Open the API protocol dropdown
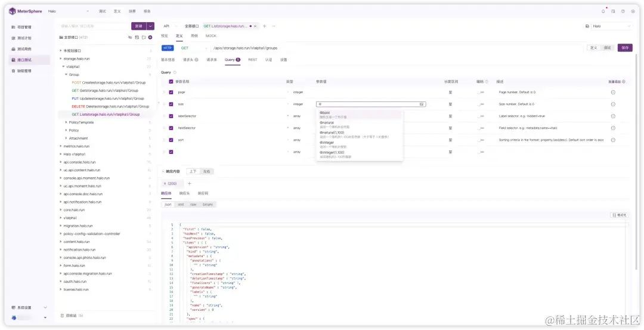Viewport: 644px width, 330px height. [x=170, y=26]
